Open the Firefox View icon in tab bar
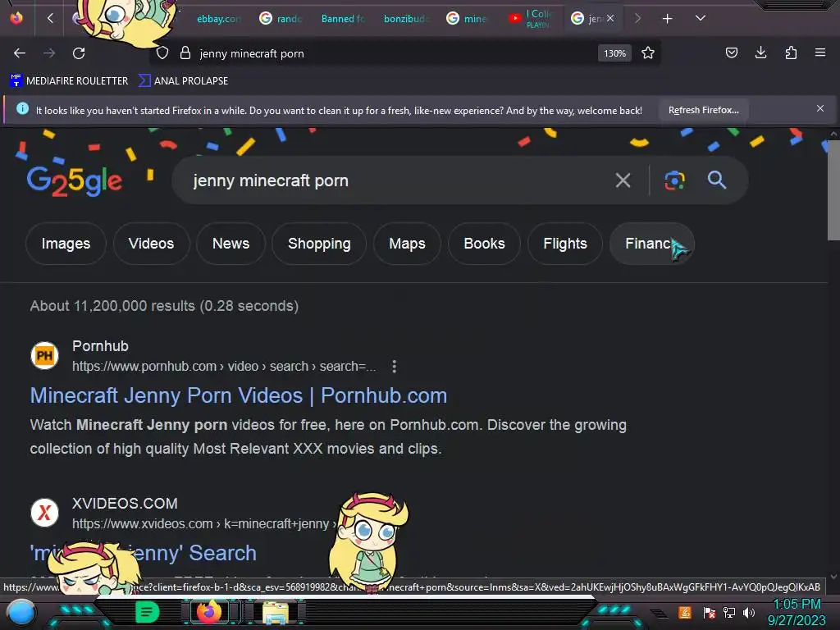Image resolution: width=840 pixels, height=630 pixels. tap(16, 18)
